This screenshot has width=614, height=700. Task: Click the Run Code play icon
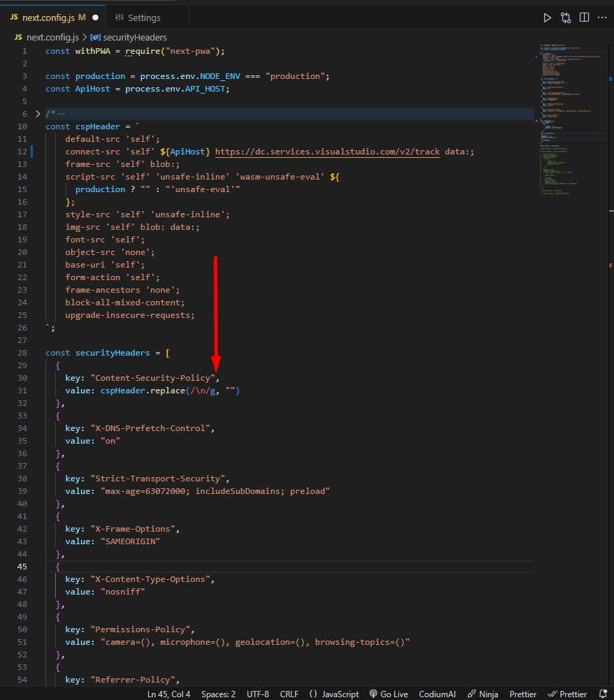pos(547,17)
